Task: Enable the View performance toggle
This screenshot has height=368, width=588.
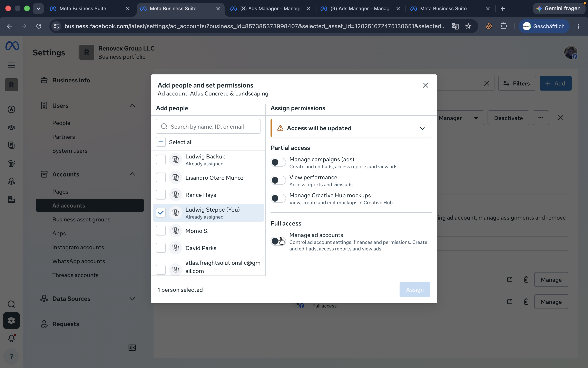Action: (278, 180)
